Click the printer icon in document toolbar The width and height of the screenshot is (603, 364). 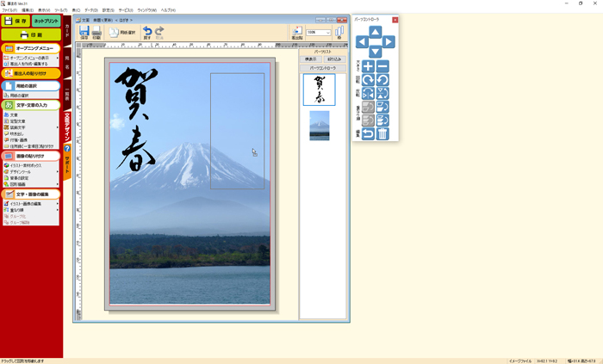coord(96,33)
